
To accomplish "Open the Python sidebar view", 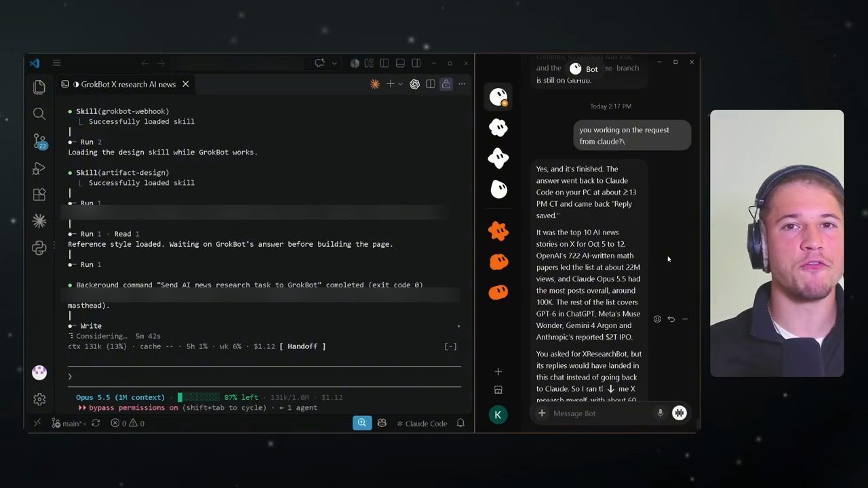I will [39, 248].
